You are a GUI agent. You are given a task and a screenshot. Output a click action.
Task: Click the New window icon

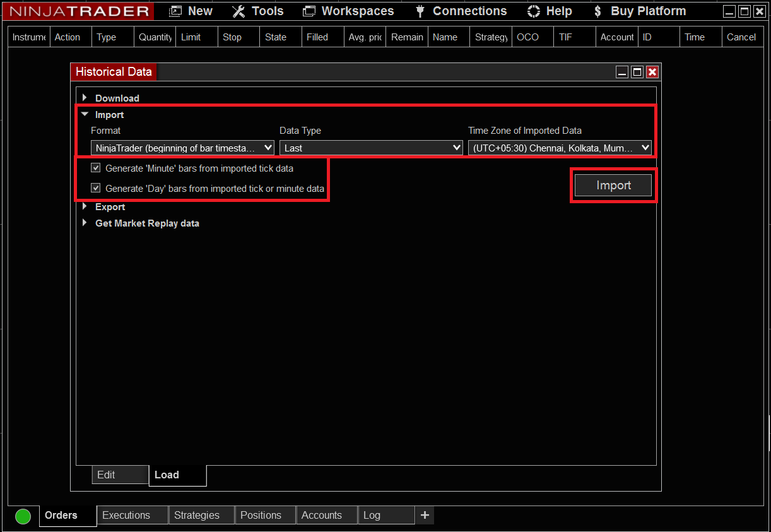(175, 11)
